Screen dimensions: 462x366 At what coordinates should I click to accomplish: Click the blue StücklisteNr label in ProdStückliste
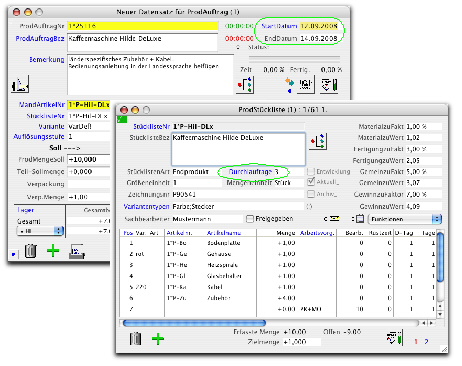coord(152,126)
